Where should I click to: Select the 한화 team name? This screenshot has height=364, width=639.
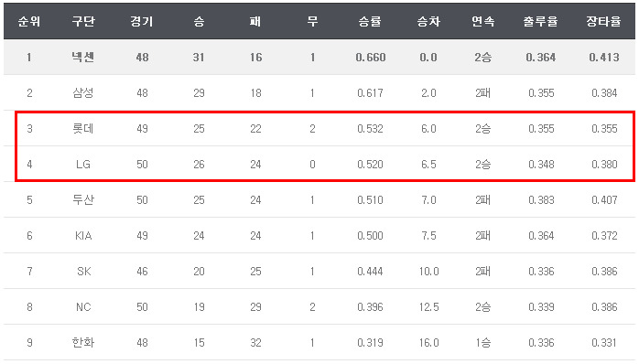click(x=83, y=343)
